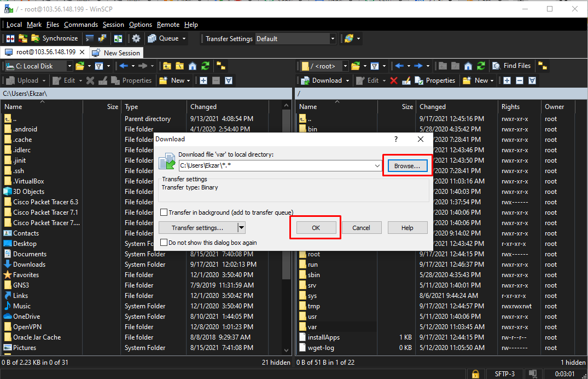Expand Download toolbar button dropdown arrow

click(x=348, y=81)
